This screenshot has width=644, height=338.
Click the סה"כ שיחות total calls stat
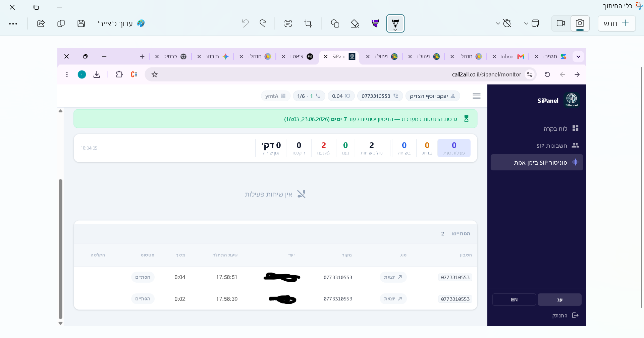[371, 148]
